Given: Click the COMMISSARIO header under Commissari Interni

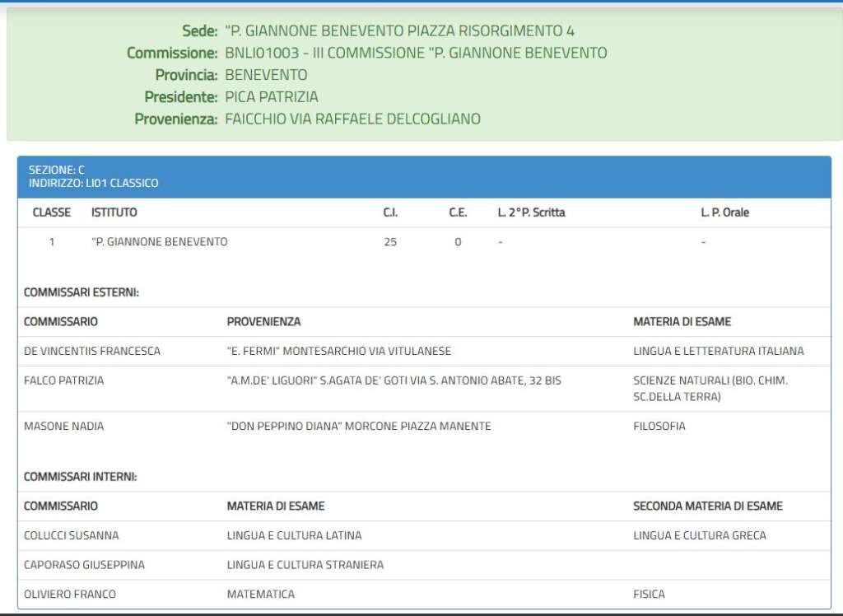Looking at the screenshot, I should click(x=61, y=506).
